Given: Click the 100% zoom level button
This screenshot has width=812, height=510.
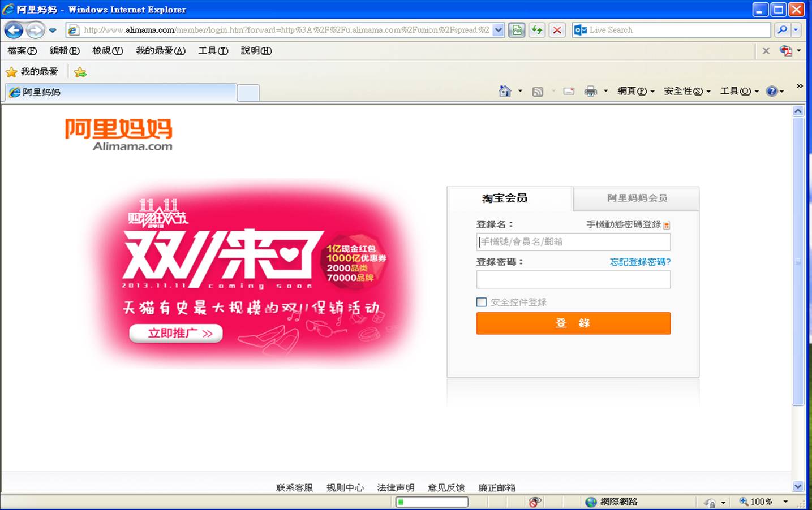Looking at the screenshot, I should [756, 502].
